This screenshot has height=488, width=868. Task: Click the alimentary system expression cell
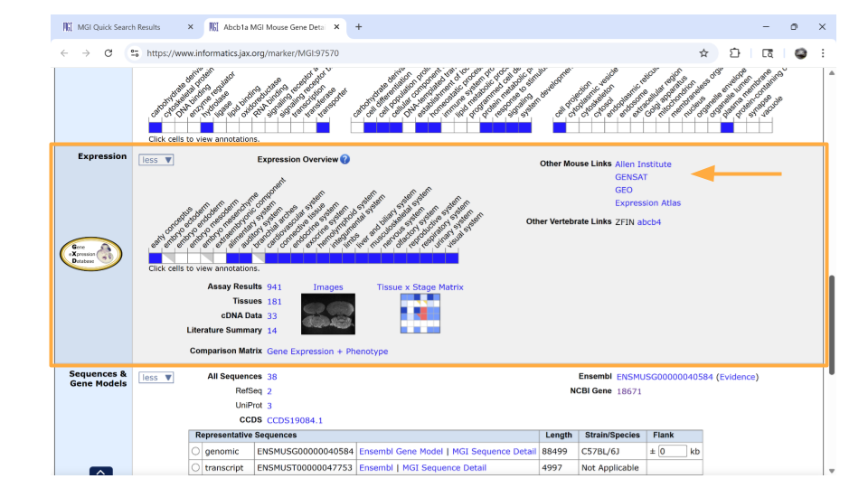[x=232, y=258]
